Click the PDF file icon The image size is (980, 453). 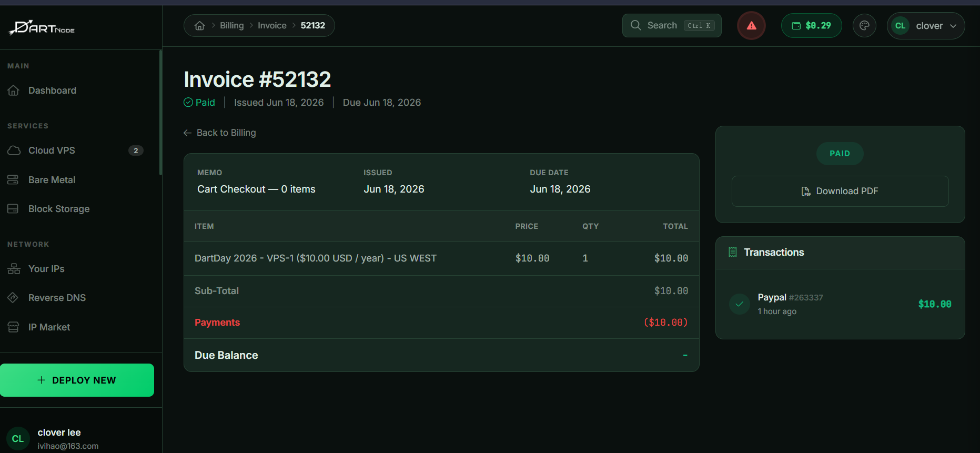coord(805,191)
